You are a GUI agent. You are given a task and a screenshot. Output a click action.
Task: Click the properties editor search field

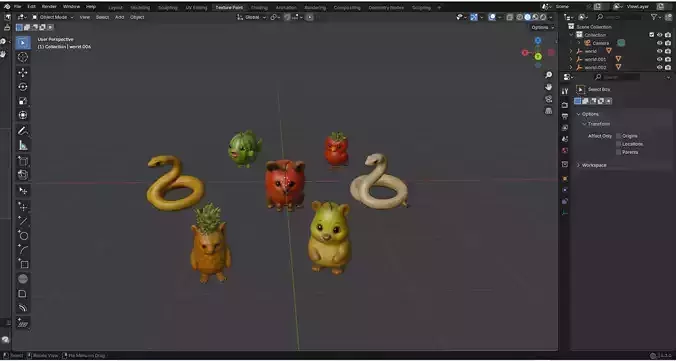[617, 77]
